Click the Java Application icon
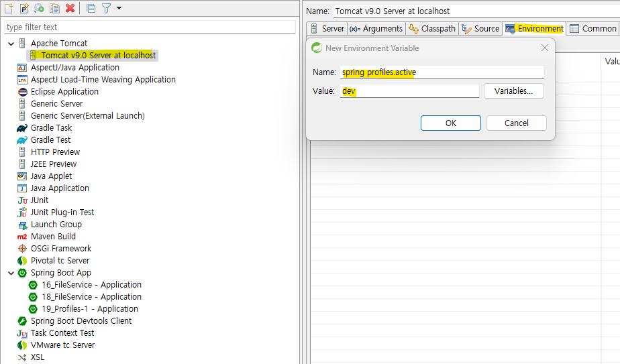 coord(22,188)
